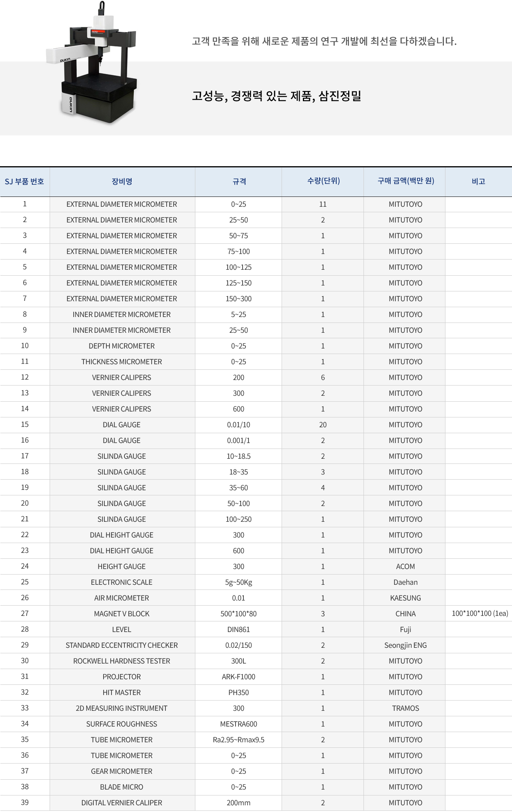Click the DEPTH MICROMETER cell

click(x=122, y=346)
